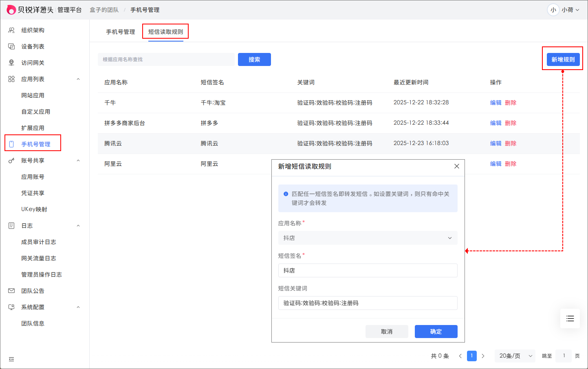The image size is (588, 369).
Task: Click 编辑 link for 千牛 row
Action: (496, 103)
